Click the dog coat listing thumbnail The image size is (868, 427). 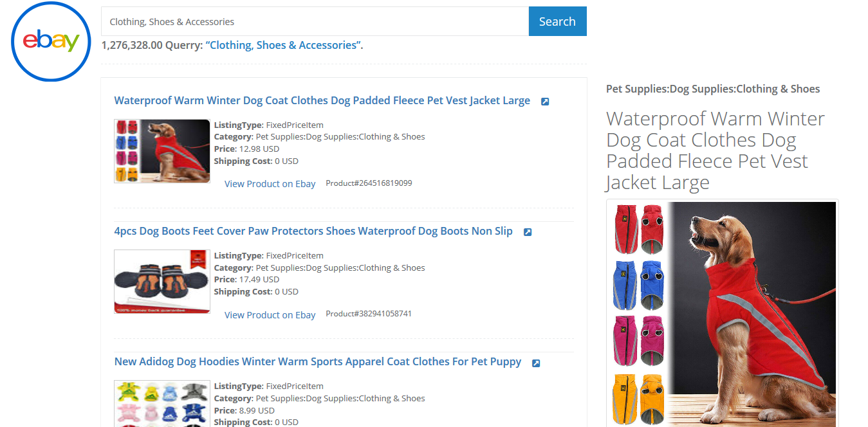(162, 151)
